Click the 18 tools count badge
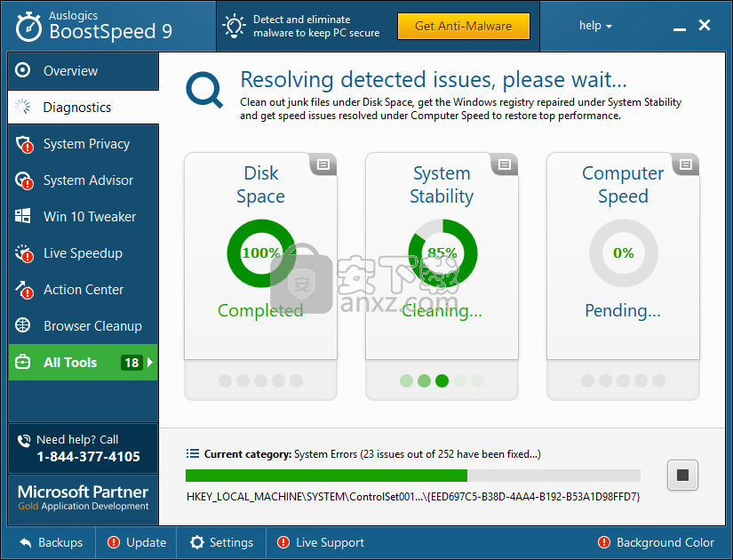The image size is (733, 560). [131, 362]
